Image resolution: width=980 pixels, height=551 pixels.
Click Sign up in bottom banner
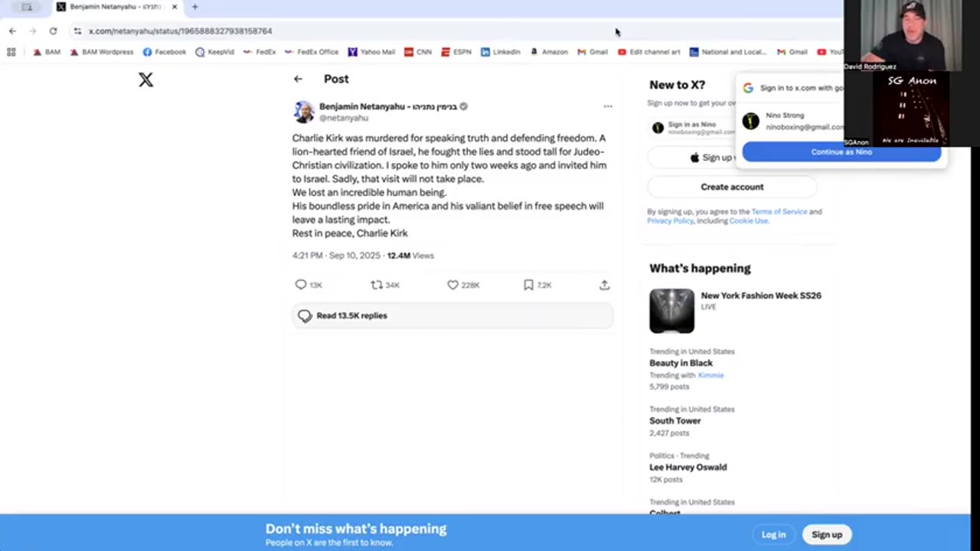coord(827,535)
